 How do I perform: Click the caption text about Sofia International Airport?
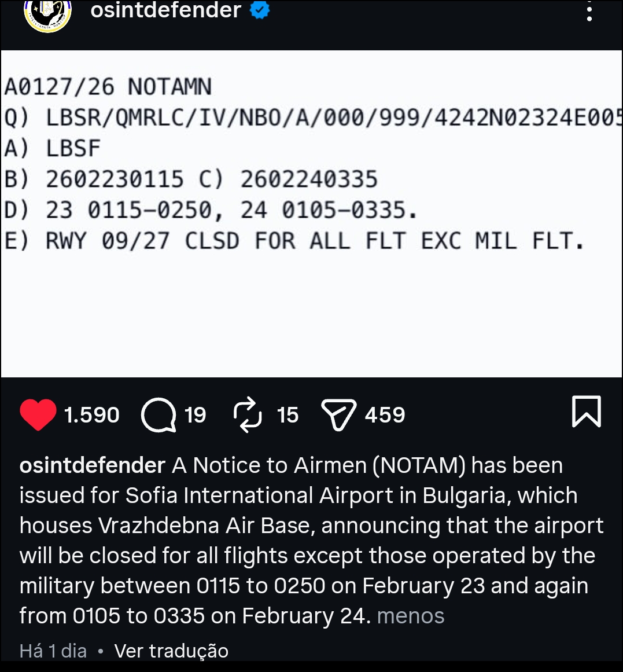tap(311, 526)
